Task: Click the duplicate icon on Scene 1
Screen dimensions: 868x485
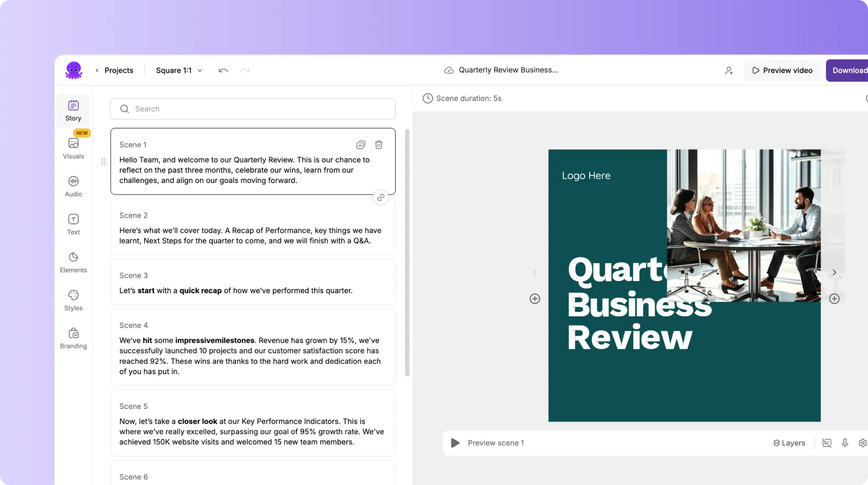Action: pos(360,145)
